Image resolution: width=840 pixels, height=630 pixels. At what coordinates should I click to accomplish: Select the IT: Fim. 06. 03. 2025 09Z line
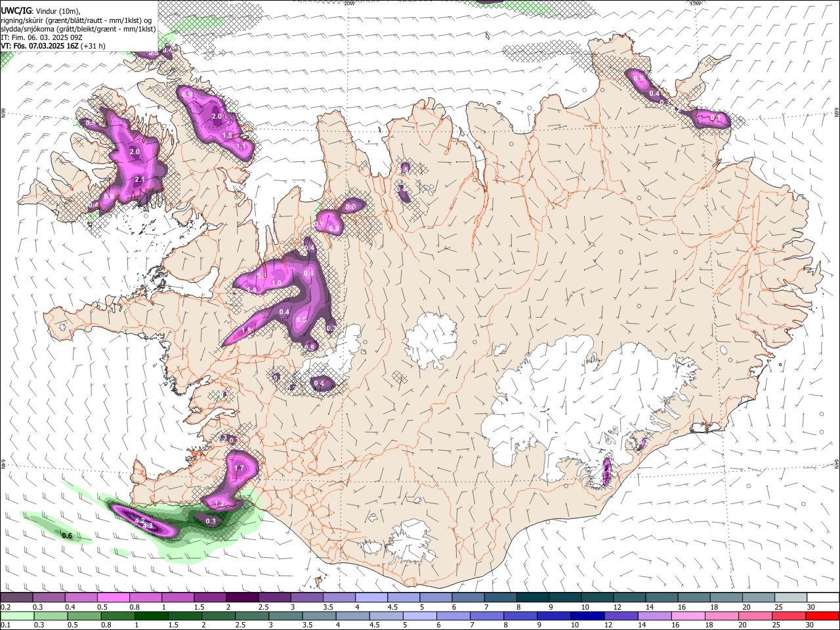point(41,37)
